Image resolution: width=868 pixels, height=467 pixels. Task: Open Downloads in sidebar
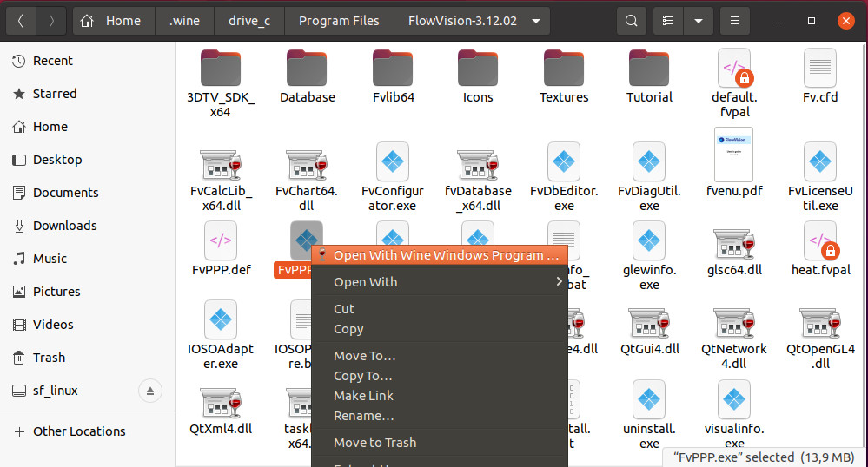88,226
